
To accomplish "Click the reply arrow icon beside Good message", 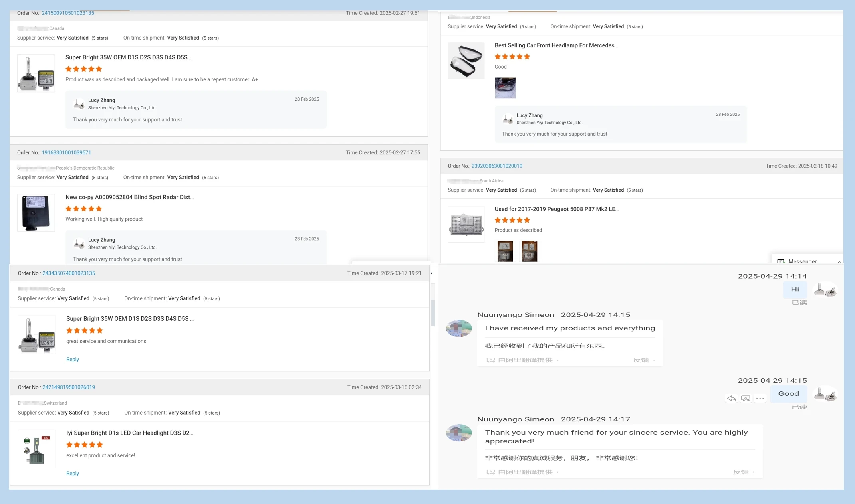I will 731,398.
